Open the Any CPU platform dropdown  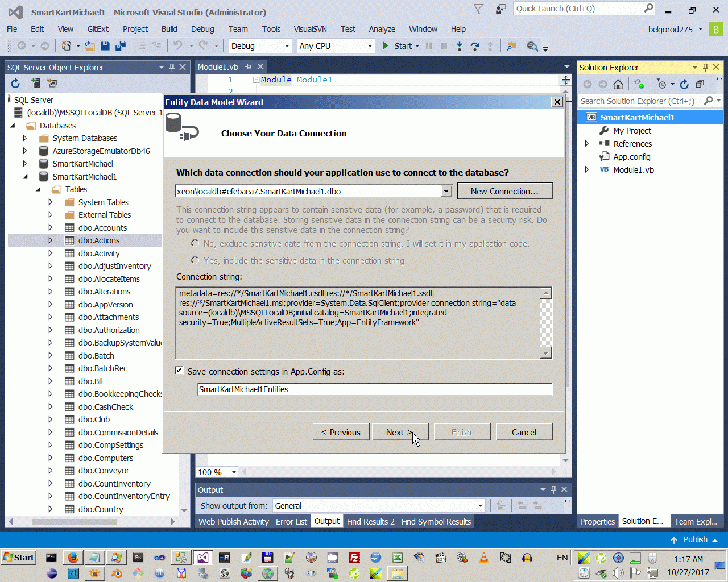pos(370,46)
